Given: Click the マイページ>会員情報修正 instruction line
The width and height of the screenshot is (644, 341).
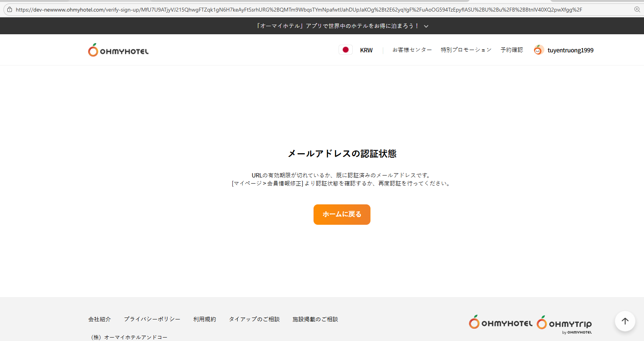Looking at the screenshot, I should click(342, 184).
